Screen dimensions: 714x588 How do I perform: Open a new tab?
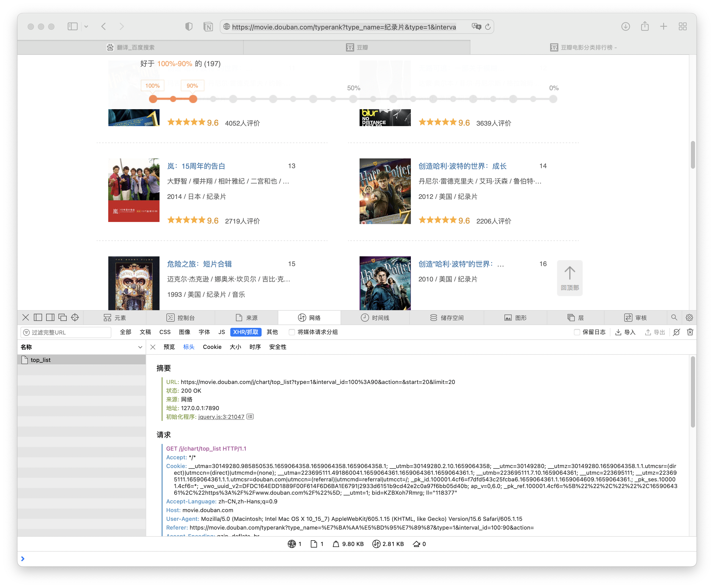click(663, 26)
